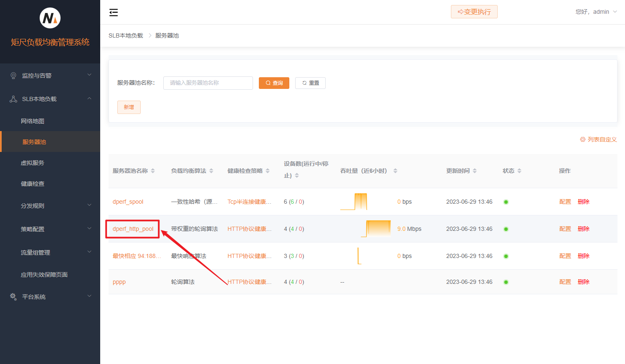Click the SLB local load network icon
The image size is (625, 364).
tap(13, 99)
